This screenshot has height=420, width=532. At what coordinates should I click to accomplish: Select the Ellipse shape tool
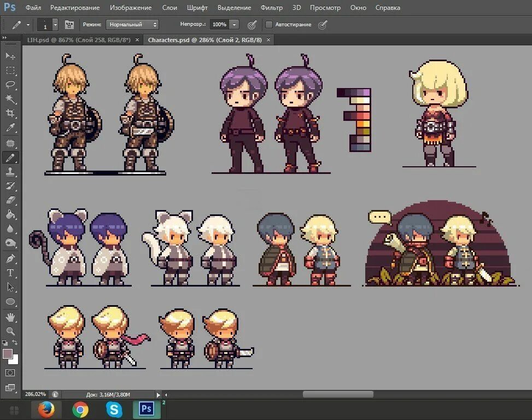click(10, 301)
